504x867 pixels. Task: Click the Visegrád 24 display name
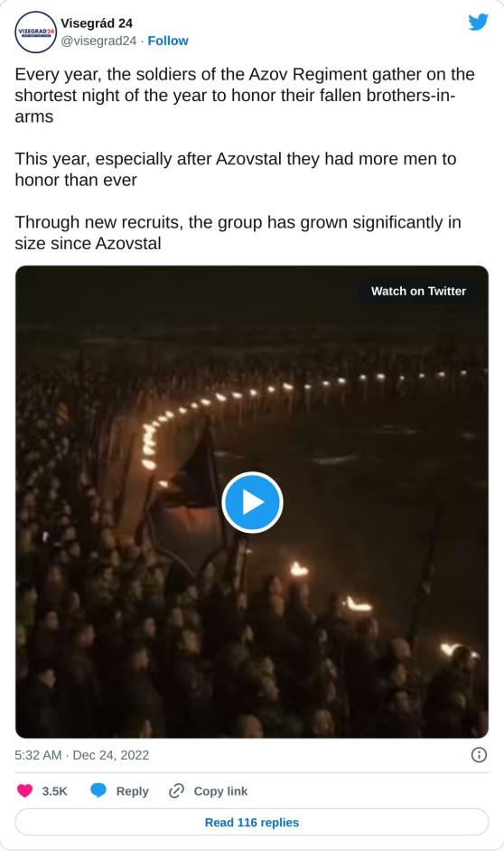tap(97, 23)
